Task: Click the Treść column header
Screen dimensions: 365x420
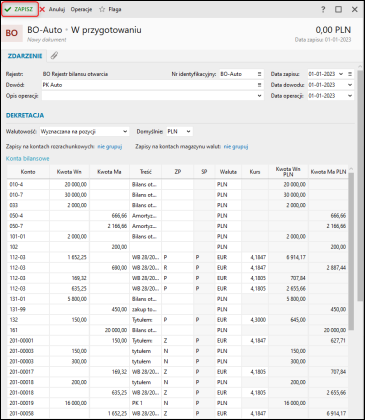Action: click(146, 172)
